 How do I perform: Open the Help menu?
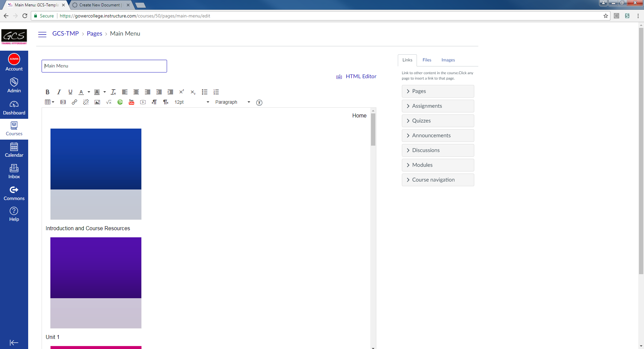pyautogui.click(x=14, y=214)
